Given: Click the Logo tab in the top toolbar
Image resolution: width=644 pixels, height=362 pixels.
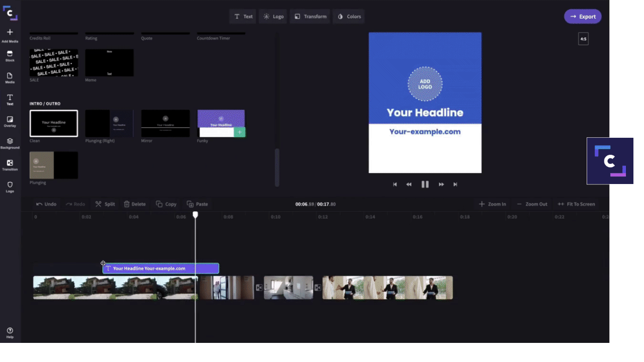Looking at the screenshot, I should (273, 17).
